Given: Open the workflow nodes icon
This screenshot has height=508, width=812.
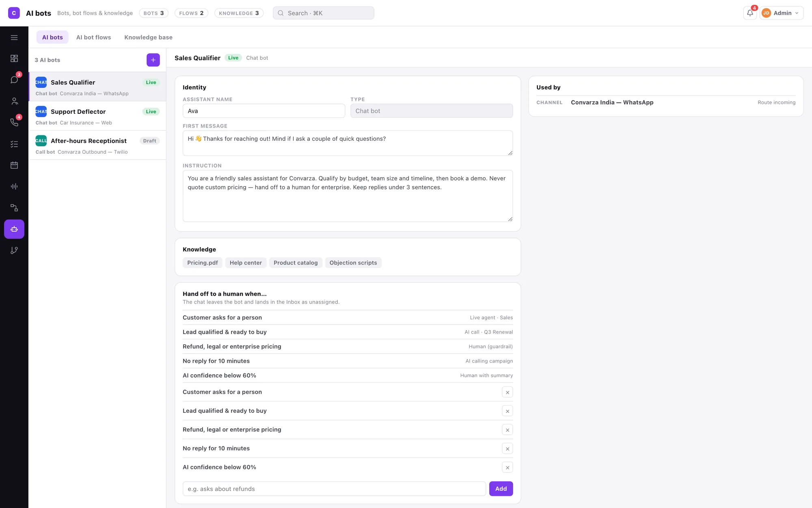Looking at the screenshot, I should (x=14, y=208).
